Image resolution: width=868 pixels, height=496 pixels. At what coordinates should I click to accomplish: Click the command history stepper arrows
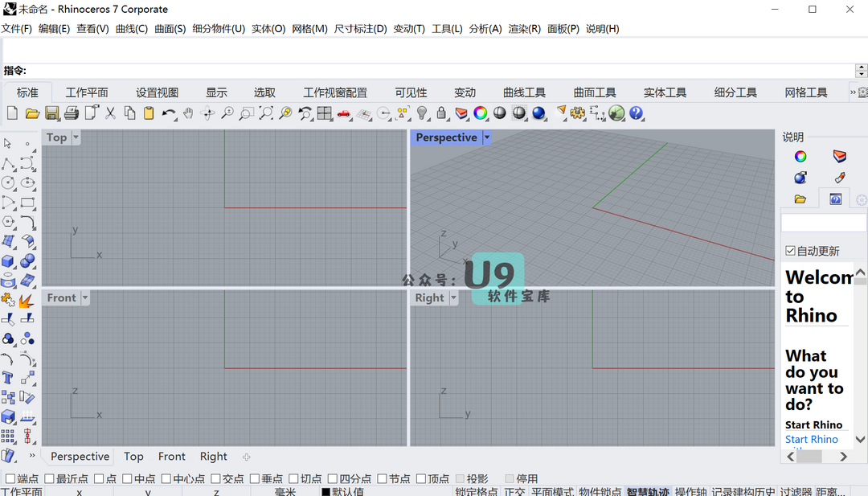pos(861,70)
